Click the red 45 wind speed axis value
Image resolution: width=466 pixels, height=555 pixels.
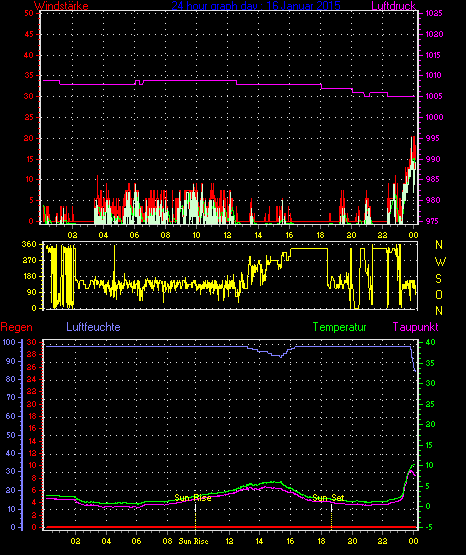29,34
